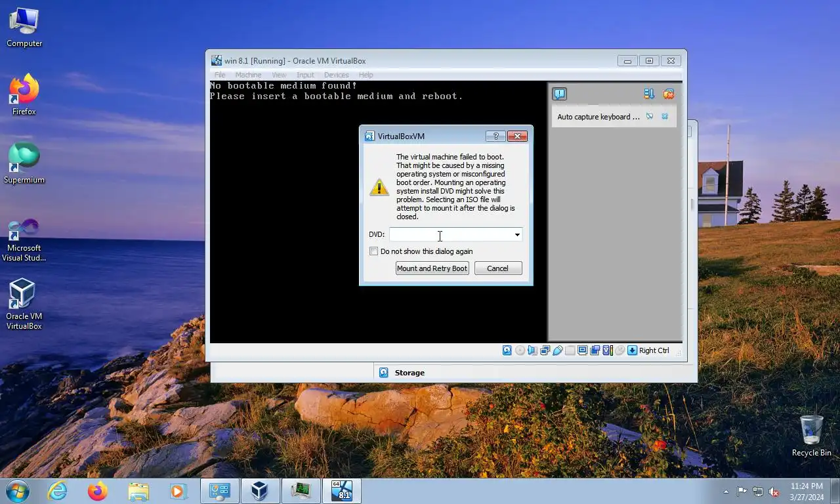Open the Devices menu
Viewport: 840px width, 504px height.
tap(336, 75)
